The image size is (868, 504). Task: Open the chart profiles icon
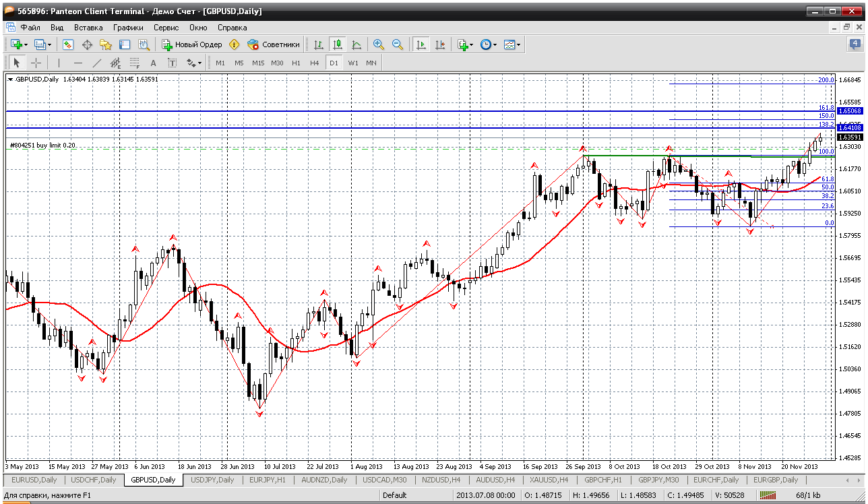pos(40,44)
